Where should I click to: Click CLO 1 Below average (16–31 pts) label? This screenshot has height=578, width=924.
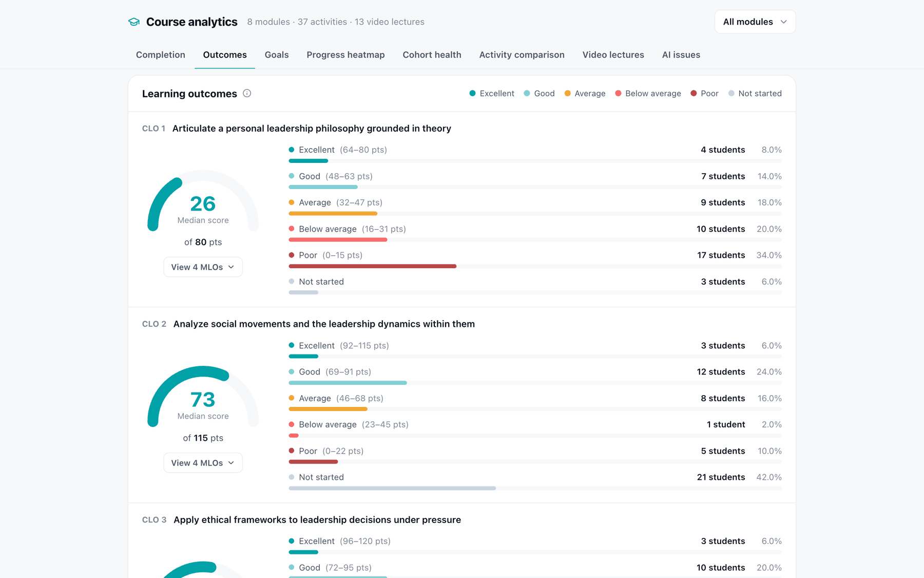coord(347,229)
